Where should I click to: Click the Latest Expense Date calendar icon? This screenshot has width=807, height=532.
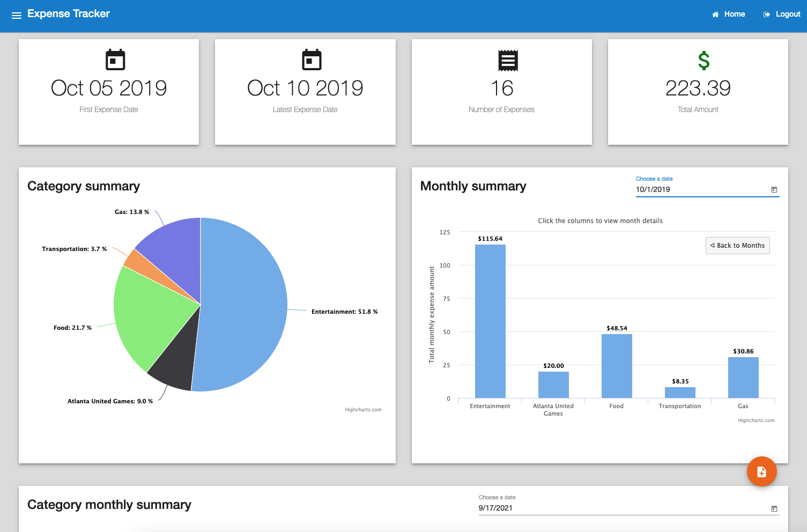(312, 60)
